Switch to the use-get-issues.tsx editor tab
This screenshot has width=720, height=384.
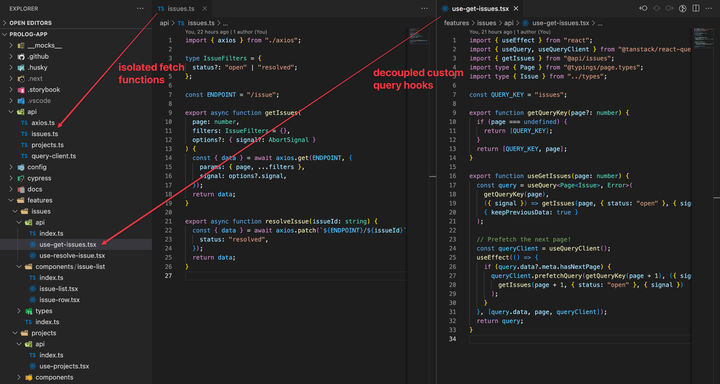(x=480, y=9)
